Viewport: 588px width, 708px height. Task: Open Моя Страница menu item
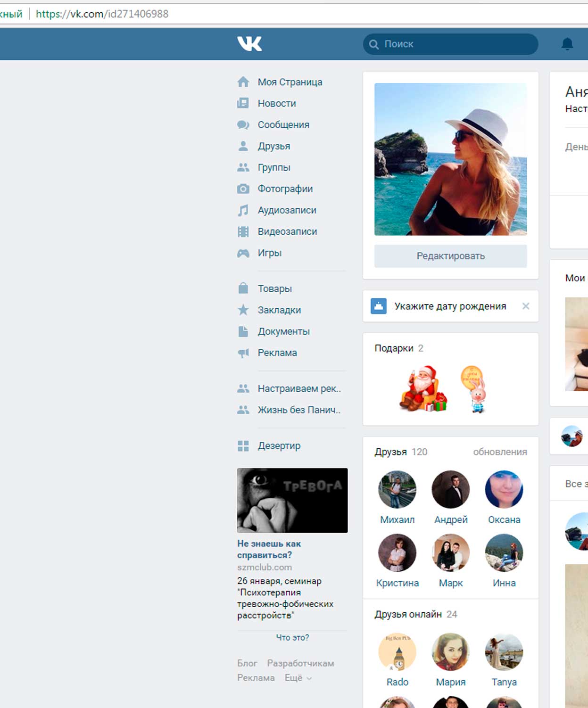pyautogui.click(x=290, y=82)
